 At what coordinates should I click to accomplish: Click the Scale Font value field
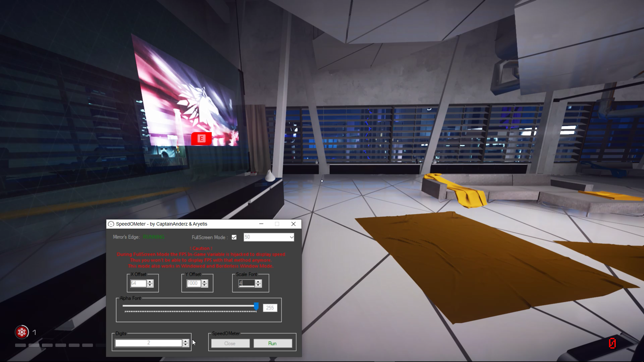click(x=246, y=283)
